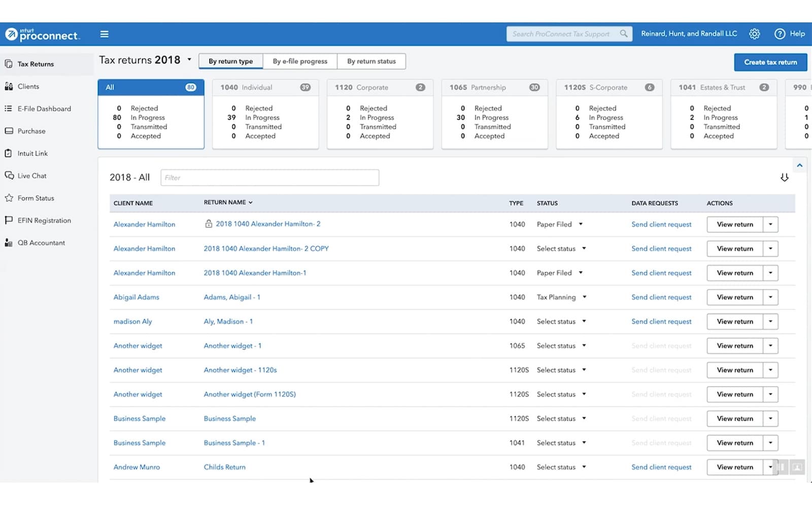Click the EFIN Registration flag icon
The image size is (812, 505).
pos(9,220)
